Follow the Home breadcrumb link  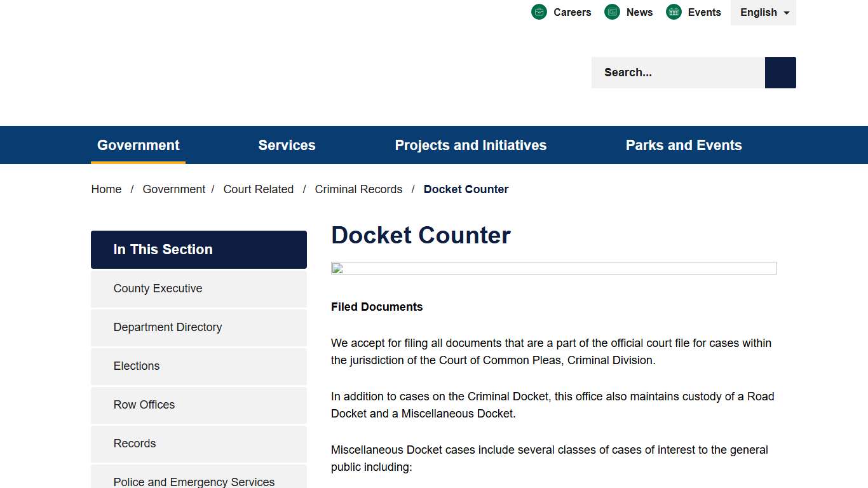106,189
